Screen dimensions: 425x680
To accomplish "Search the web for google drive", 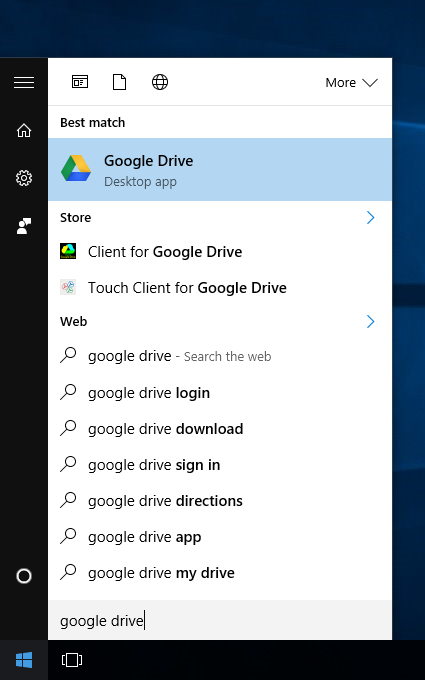I will pos(220,356).
